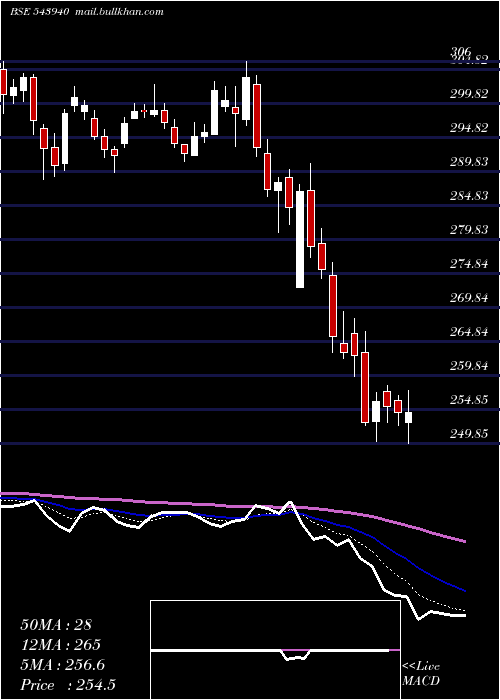Click the 306 price axis label
This screenshot has width=500, height=700.
tap(461, 53)
